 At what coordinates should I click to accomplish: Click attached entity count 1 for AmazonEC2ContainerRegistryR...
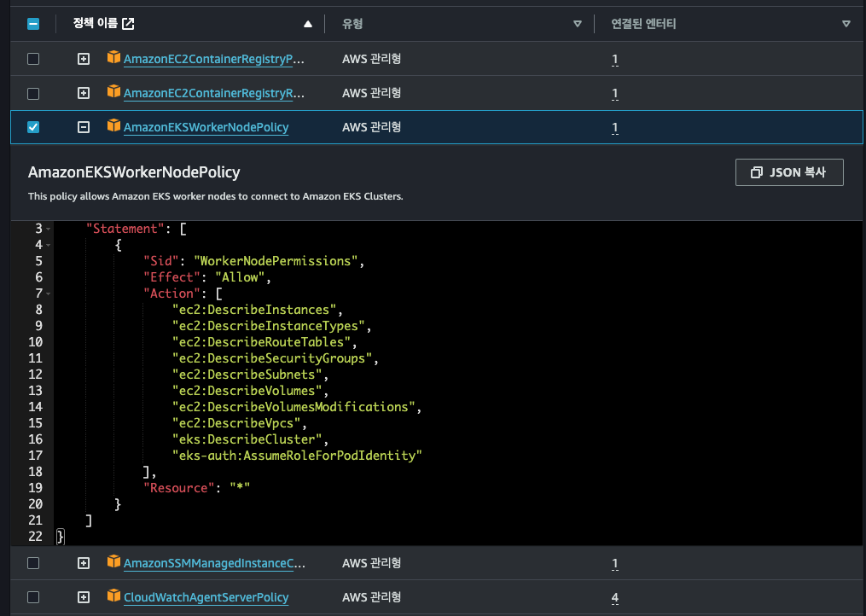tap(614, 93)
